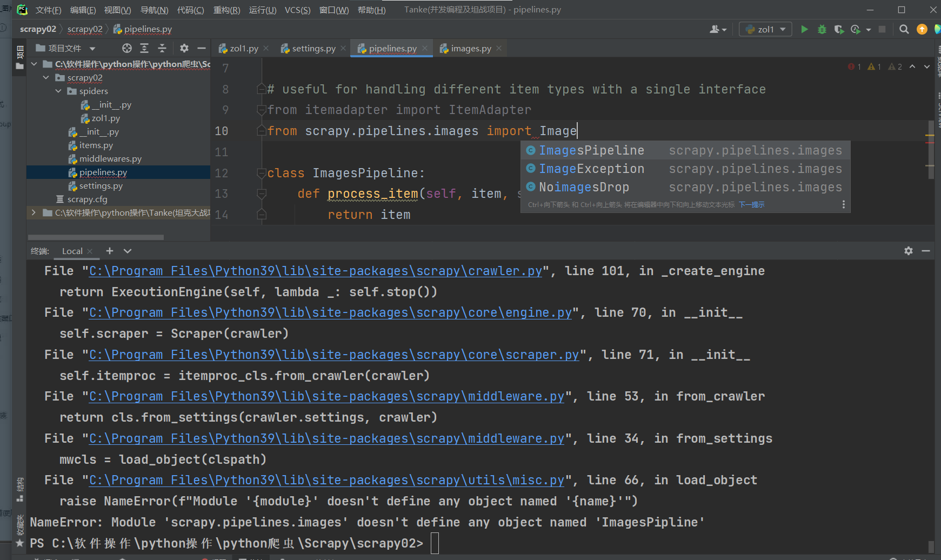
Task: Go to next highlighted error arrow
Action: [x=927, y=66]
